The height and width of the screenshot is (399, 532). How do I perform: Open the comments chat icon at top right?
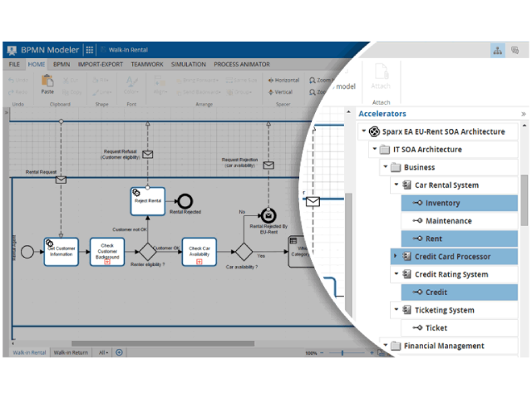(515, 51)
